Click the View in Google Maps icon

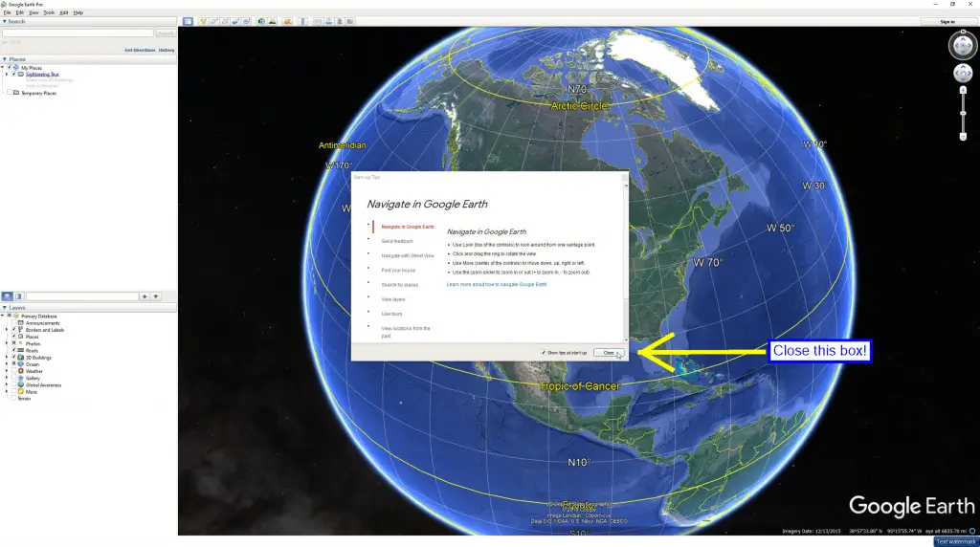350,21
